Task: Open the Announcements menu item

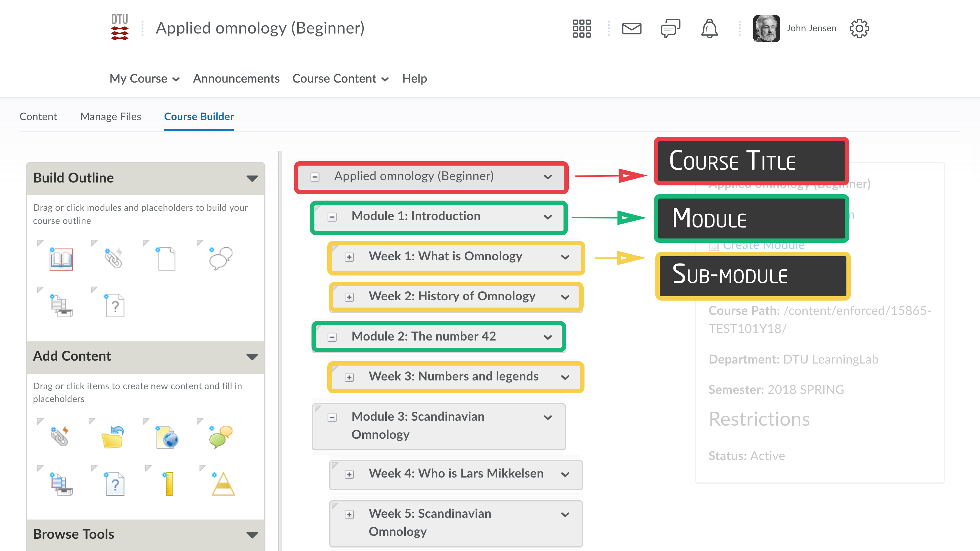Action: click(236, 79)
